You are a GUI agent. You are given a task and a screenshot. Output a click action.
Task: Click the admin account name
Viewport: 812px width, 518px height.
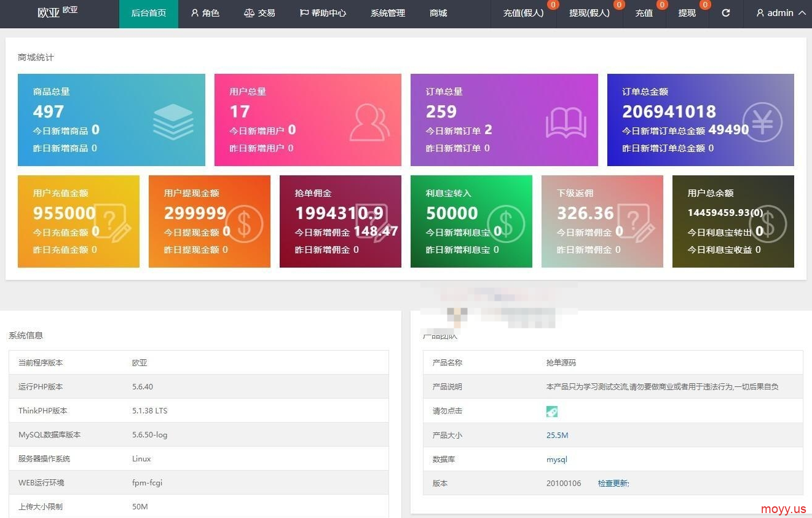(x=780, y=13)
